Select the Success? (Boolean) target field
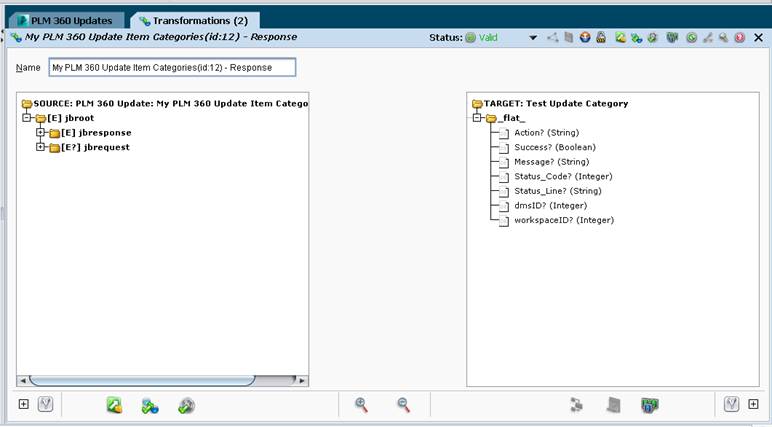This screenshot has height=427, width=772. (547, 147)
